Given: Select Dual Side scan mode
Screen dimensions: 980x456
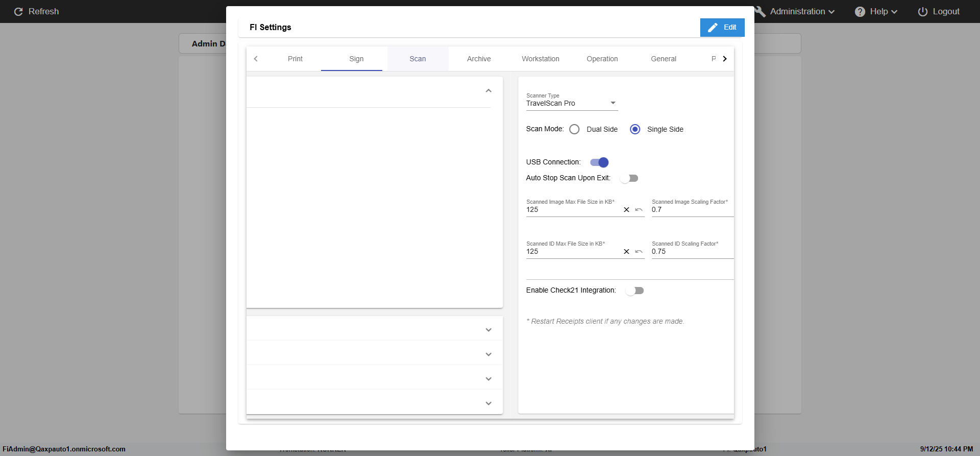Looking at the screenshot, I should (575, 129).
